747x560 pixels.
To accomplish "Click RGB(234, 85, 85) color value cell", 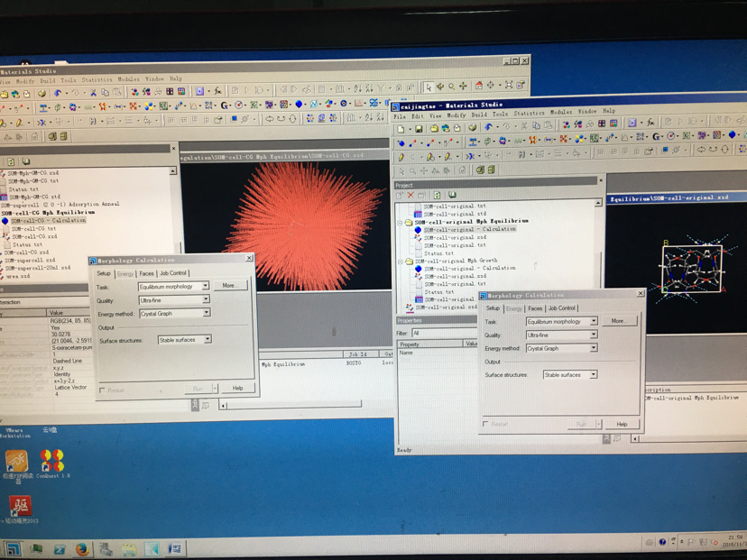I will [70, 320].
